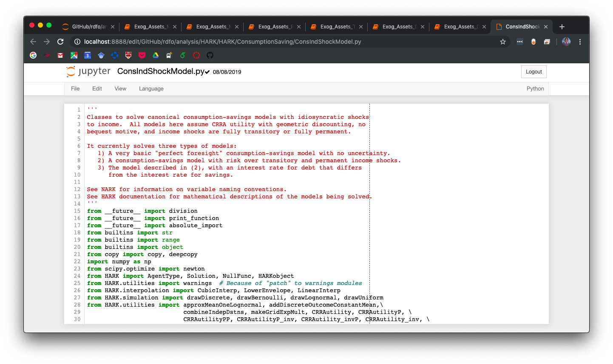613x364 pixels.
Task: Open the GitHub bookmark
Action: pos(210,55)
